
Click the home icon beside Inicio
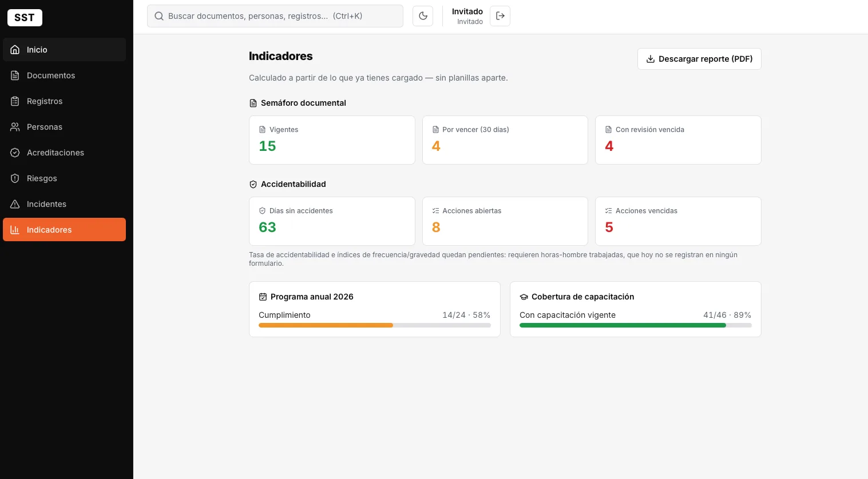(15, 50)
